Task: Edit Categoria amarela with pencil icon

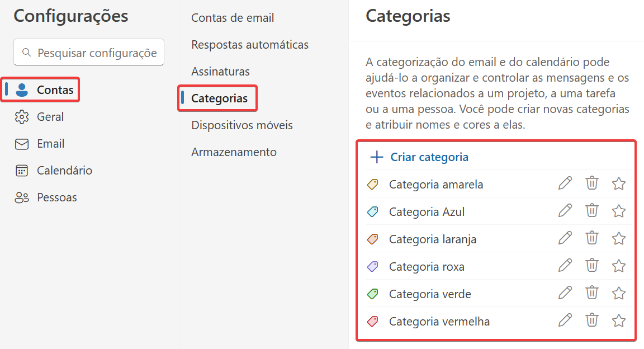Action: coord(565,183)
